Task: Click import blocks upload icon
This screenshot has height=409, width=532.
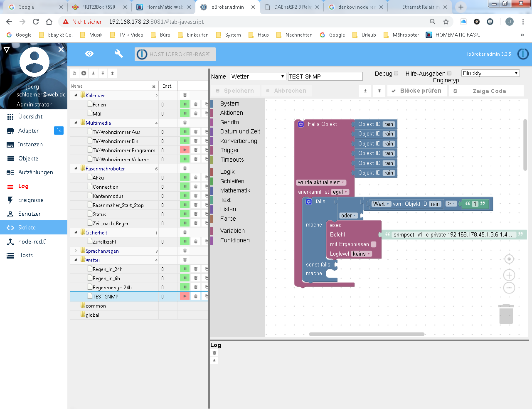Action: [x=379, y=91]
